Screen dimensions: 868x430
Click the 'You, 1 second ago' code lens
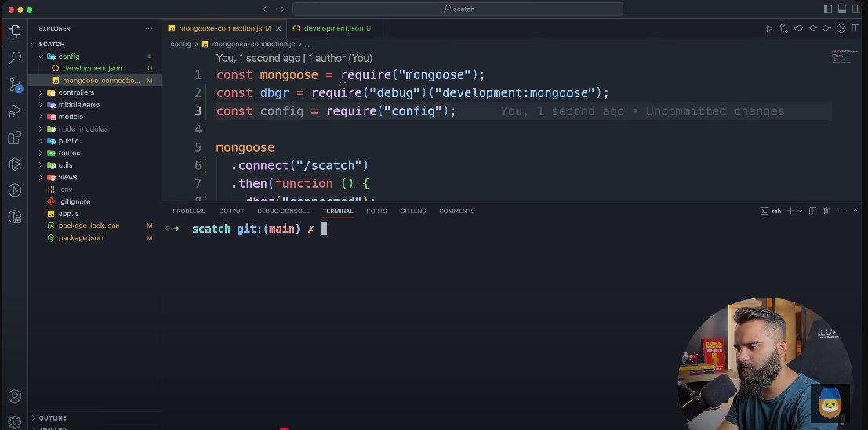pos(258,58)
